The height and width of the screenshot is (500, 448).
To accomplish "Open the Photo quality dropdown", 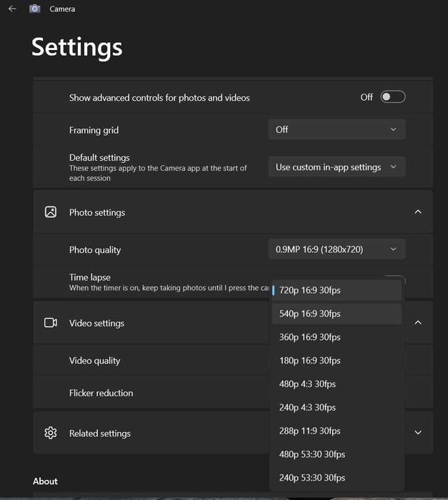I will pyautogui.click(x=337, y=249).
